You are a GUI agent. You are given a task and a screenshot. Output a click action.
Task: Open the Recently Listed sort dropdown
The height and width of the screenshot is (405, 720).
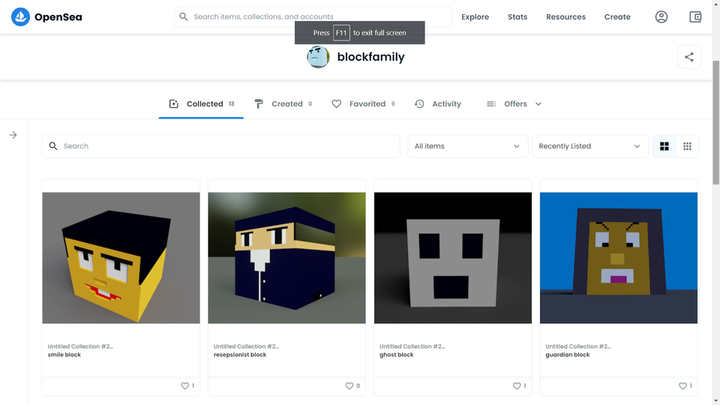pyautogui.click(x=590, y=146)
